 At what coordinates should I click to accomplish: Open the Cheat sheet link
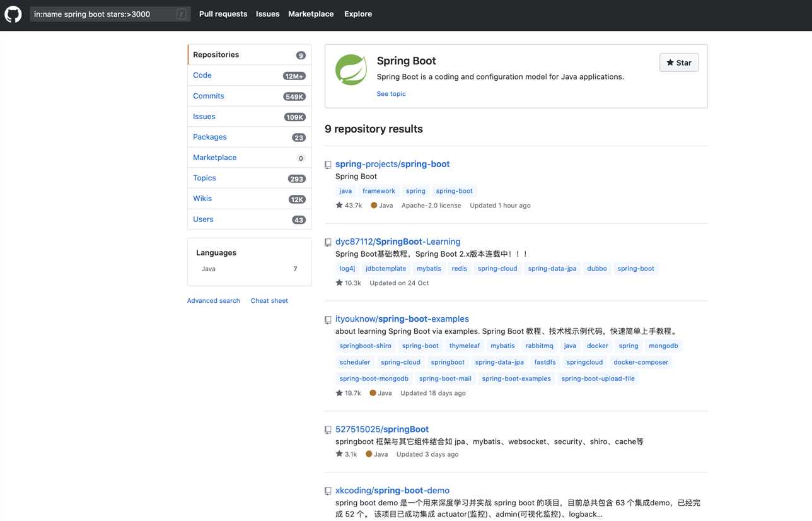click(269, 301)
